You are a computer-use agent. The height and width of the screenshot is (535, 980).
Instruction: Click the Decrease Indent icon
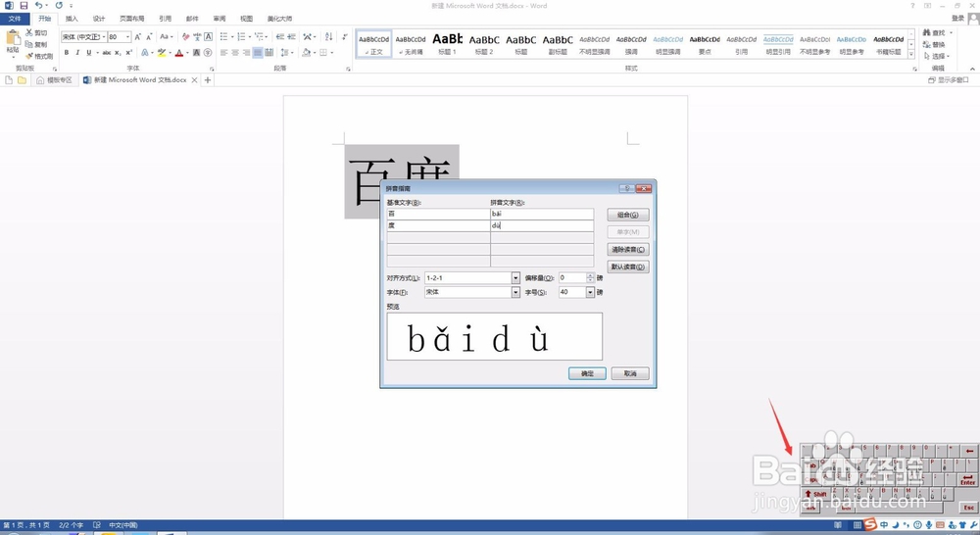click(280, 37)
